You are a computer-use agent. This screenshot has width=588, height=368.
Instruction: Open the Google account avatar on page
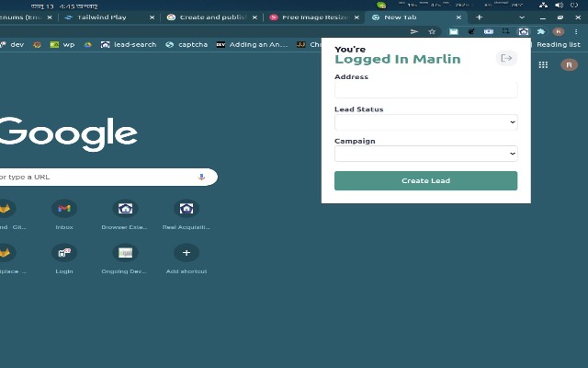(569, 64)
